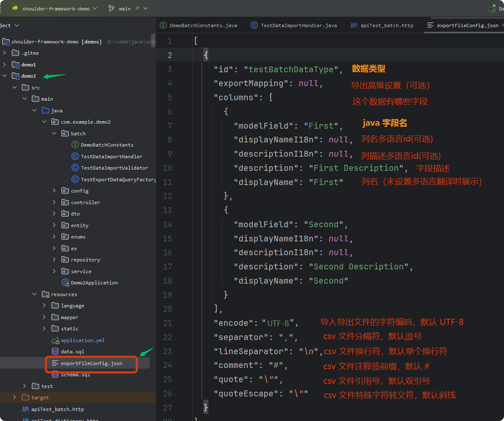Click the target folder icon
The image size is (504, 421).
25,398
